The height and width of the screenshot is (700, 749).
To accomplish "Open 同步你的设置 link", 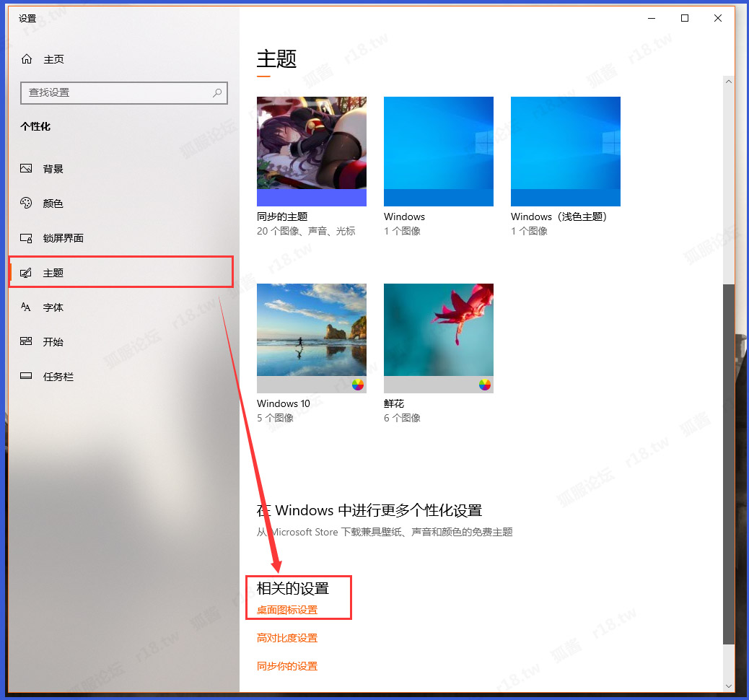I will (x=287, y=666).
